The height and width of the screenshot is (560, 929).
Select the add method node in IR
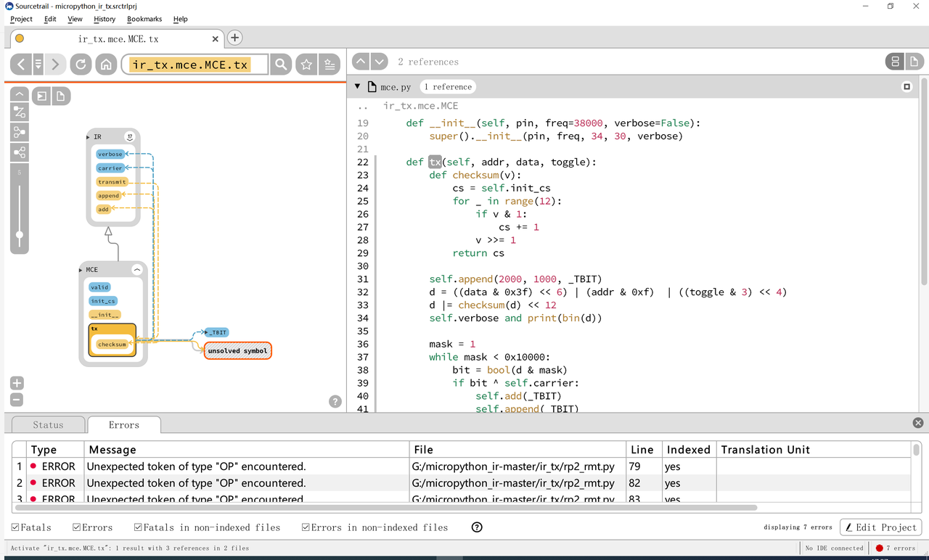[x=103, y=209]
